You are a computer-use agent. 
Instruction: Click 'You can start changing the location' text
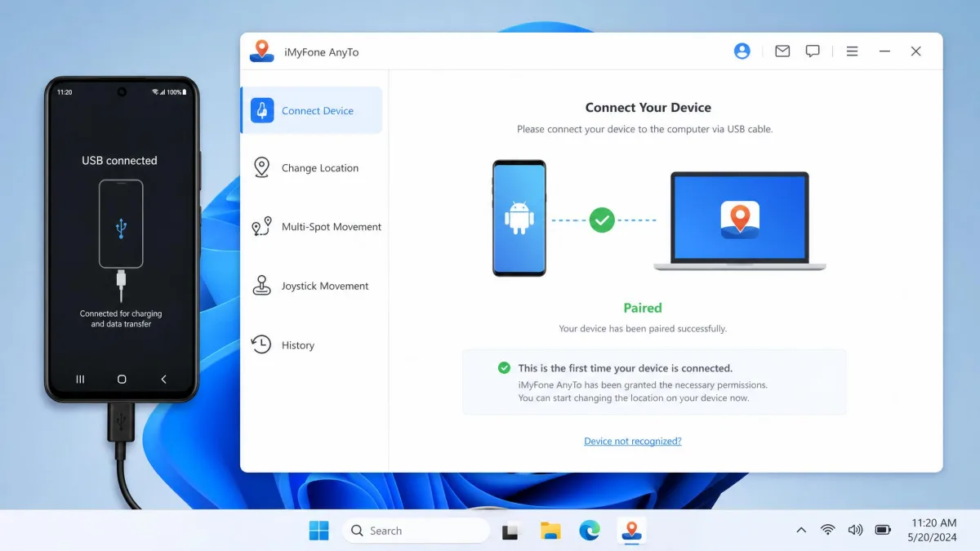634,398
